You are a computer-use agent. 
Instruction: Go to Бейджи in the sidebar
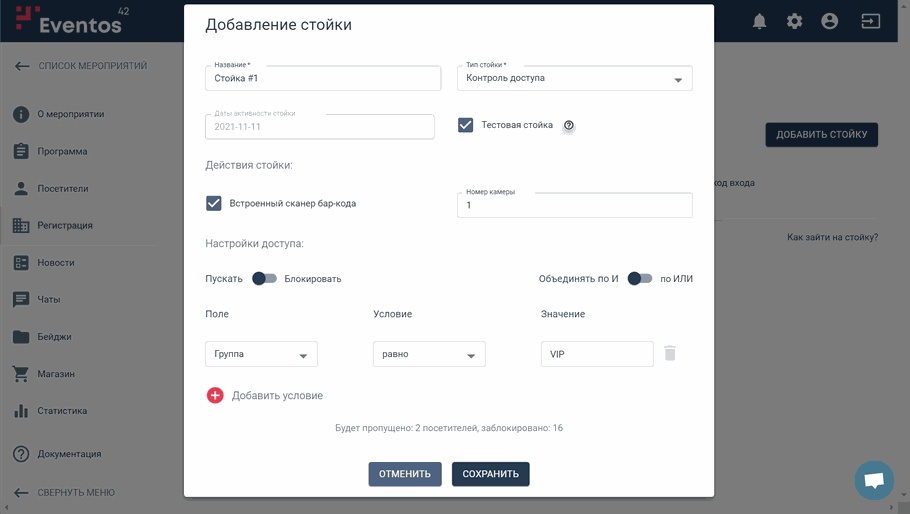(54, 337)
